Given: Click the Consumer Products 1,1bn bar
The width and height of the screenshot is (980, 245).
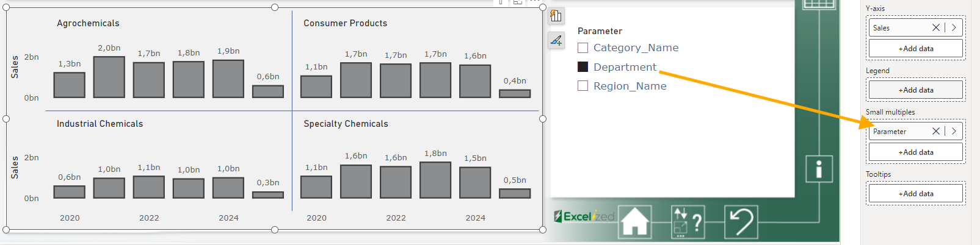Looking at the screenshot, I should (x=316, y=87).
